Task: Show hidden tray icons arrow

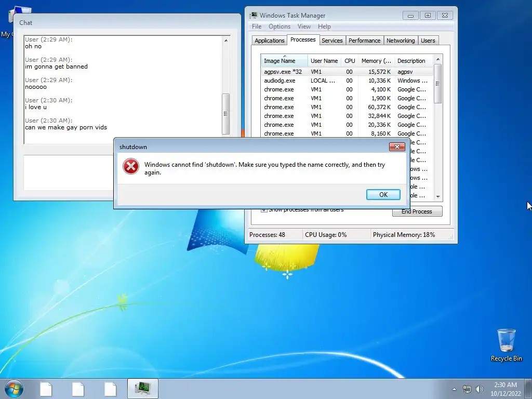Action: 454,389
